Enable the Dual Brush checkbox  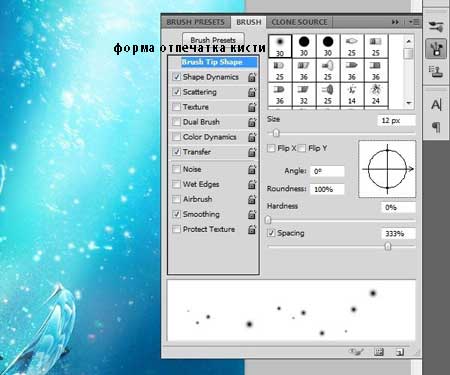coord(177,122)
